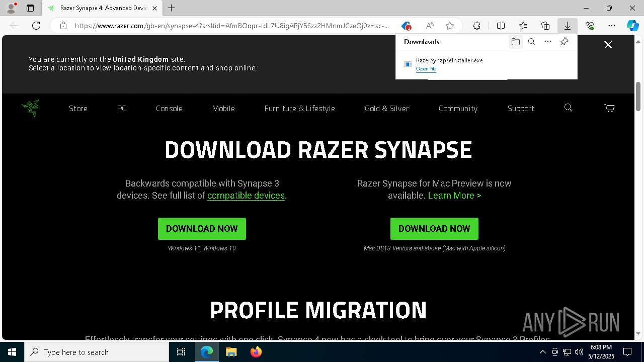Open Furniture & Lifestyle menu
This screenshot has height=362, width=644.
299,108
